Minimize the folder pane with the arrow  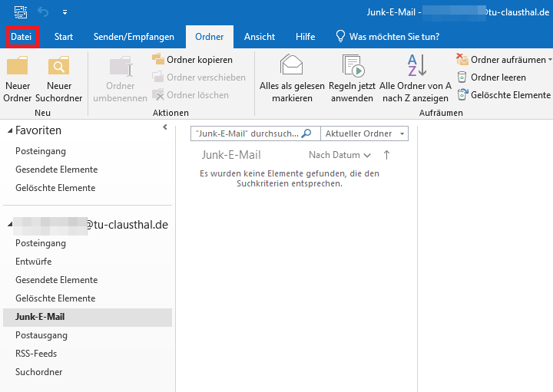coord(164,127)
